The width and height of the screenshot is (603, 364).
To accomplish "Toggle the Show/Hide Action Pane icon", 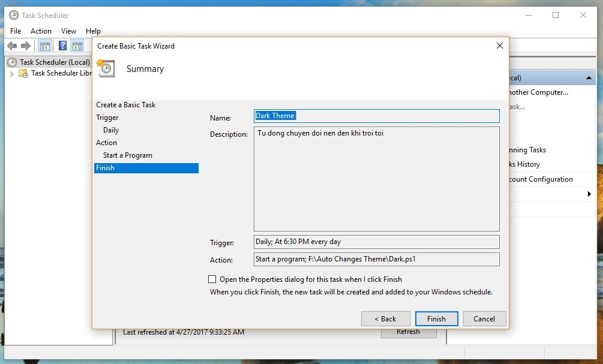I will click(77, 46).
